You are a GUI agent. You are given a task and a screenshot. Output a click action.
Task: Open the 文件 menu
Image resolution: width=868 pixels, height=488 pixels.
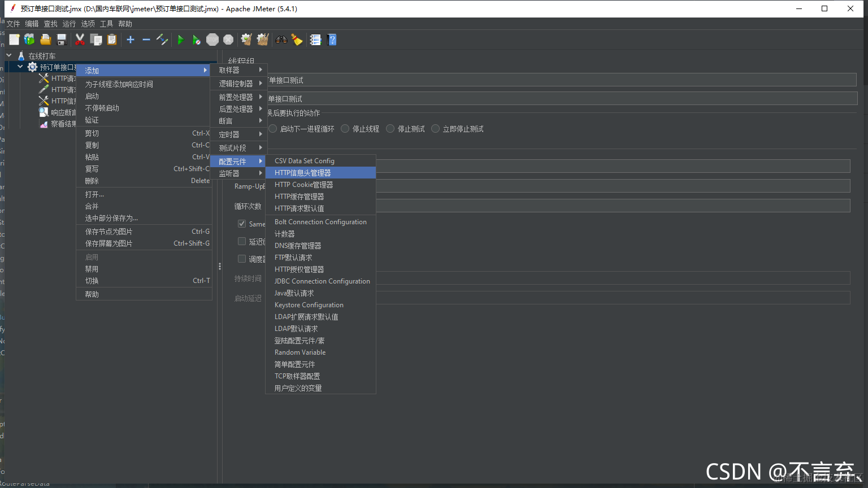coord(13,24)
